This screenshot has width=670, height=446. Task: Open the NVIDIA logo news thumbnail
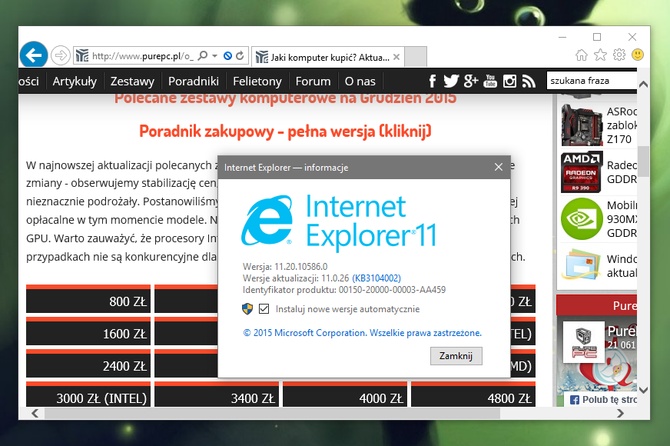[x=581, y=219]
